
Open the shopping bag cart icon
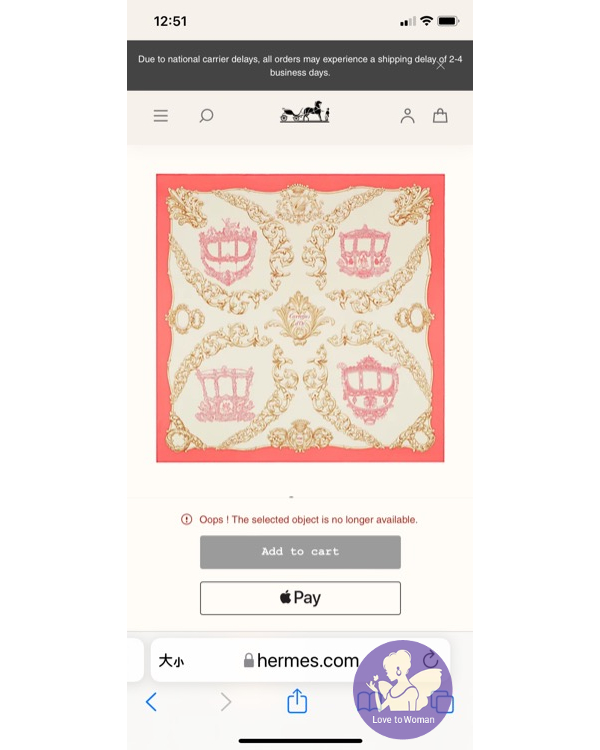coord(440,116)
